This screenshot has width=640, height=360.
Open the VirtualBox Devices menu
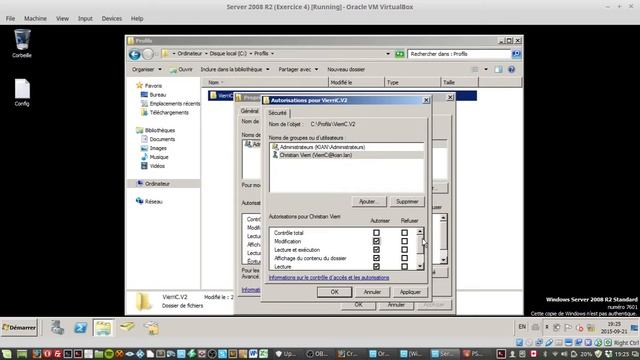[111, 18]
